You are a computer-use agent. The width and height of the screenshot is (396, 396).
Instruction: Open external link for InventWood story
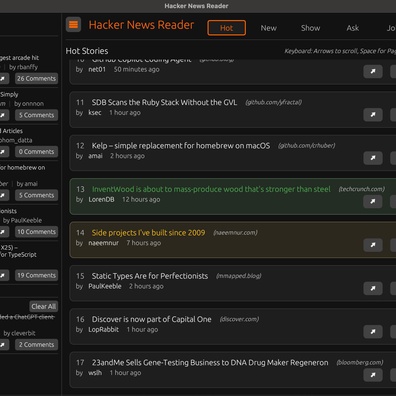(x=373, y=201)
